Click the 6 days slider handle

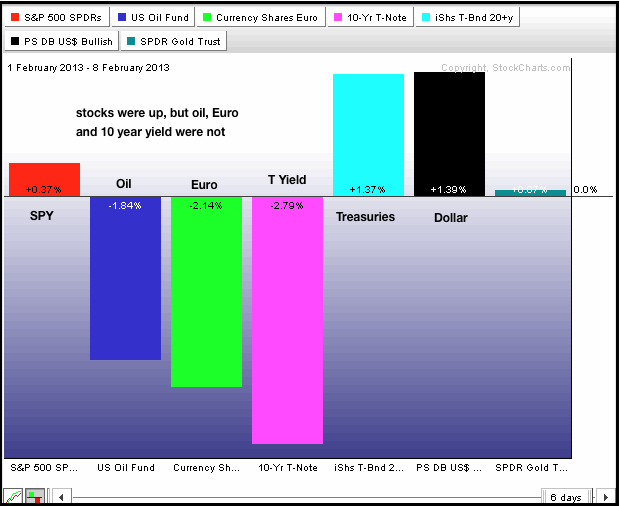567,497
